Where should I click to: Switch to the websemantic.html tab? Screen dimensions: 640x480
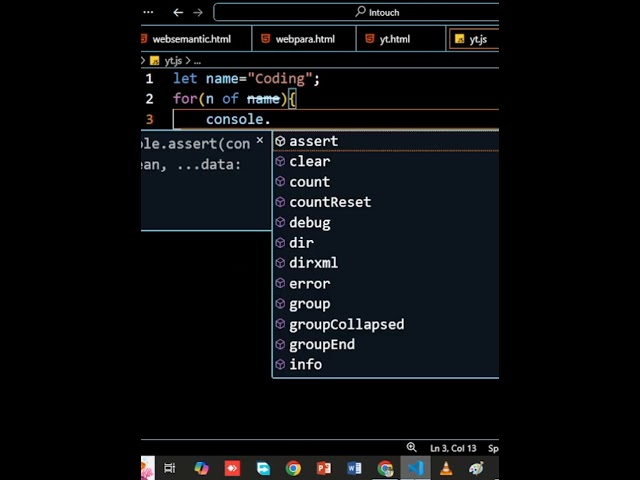click(x=196, y=39)
